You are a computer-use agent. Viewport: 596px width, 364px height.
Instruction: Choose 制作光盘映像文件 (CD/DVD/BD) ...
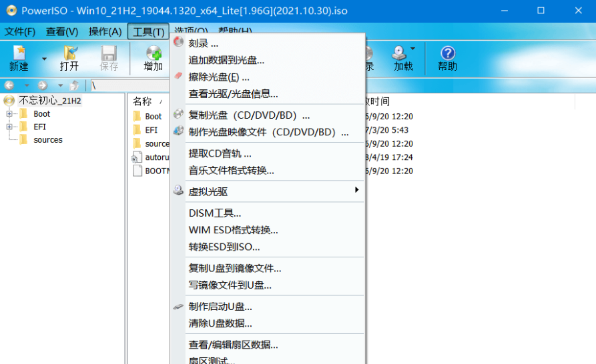coord(268,132)
